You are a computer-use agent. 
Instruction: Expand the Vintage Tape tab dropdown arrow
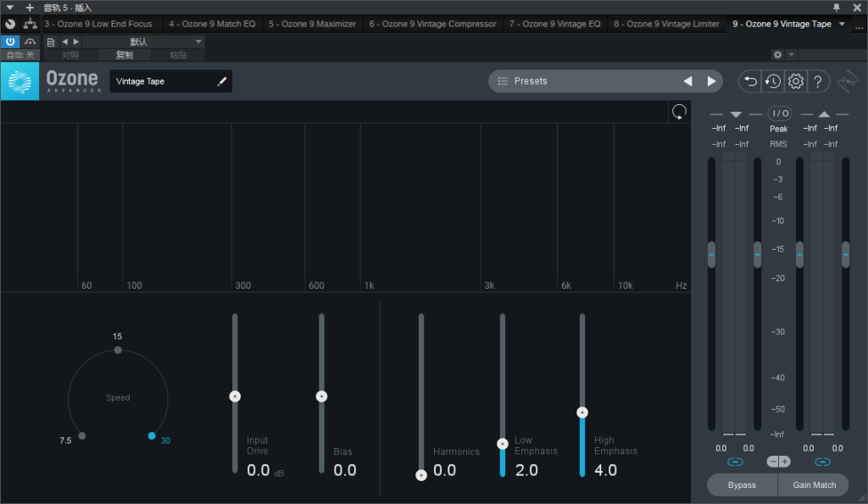click(842, 24)
